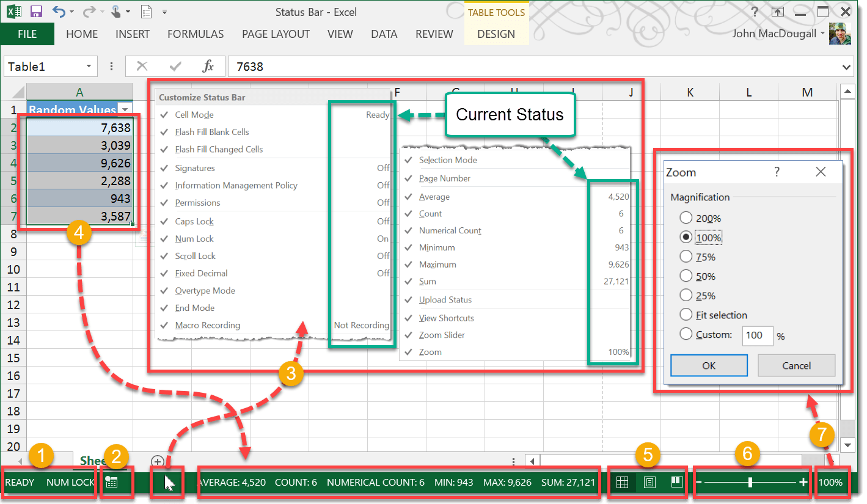Click Cancel in the Zoom dialog
Image resolution: width=867 pixels, height=504 pixels.
796,364
